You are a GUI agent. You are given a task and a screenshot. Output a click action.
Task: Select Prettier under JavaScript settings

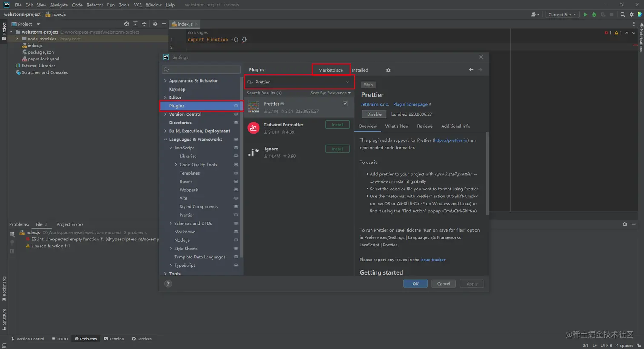coord(187,215)
